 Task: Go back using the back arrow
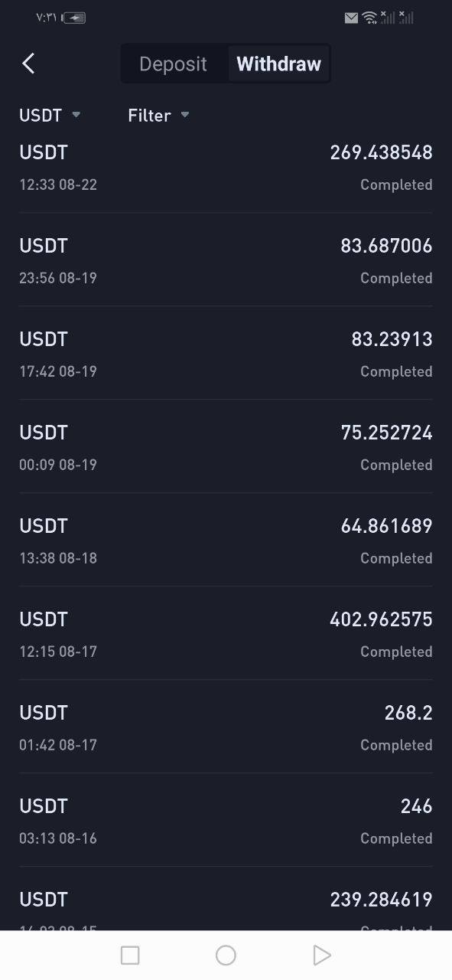(x=28, y=64)
